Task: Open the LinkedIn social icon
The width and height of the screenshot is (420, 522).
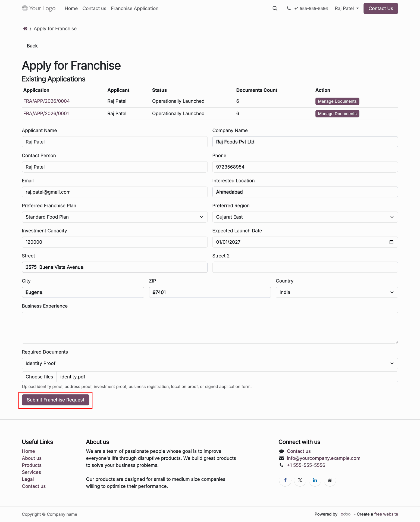Action: click(x=315, y=480)
